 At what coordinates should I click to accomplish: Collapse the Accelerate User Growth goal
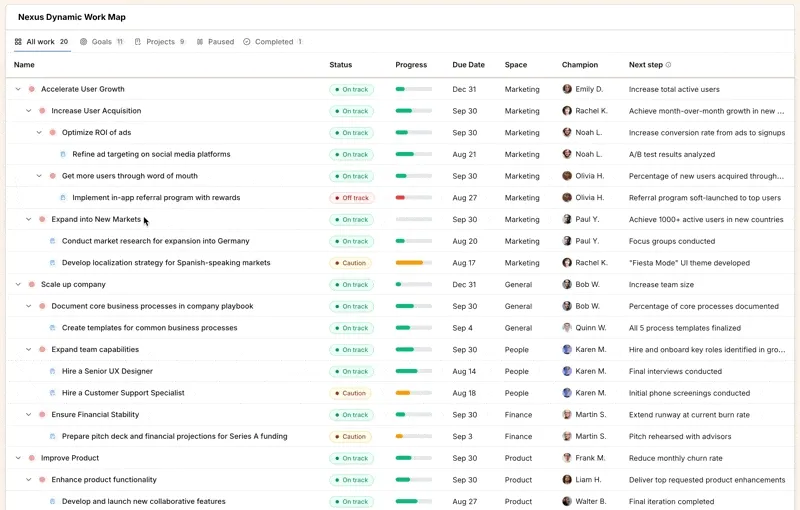point(18,89)
